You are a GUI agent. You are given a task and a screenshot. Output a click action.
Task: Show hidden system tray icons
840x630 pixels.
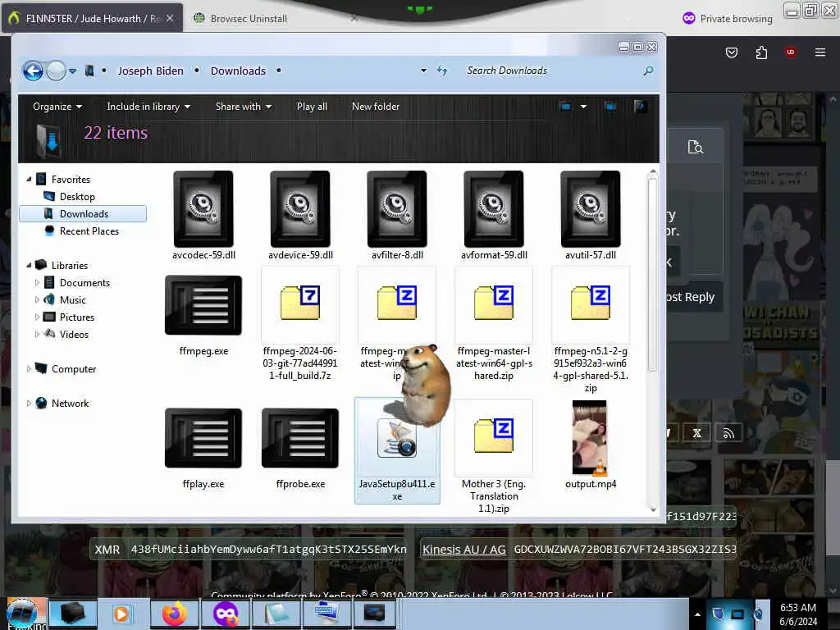(x=697, y=614)
